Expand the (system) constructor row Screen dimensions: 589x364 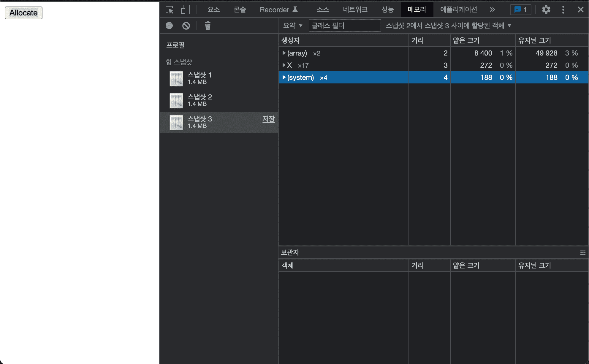(284, 77)
